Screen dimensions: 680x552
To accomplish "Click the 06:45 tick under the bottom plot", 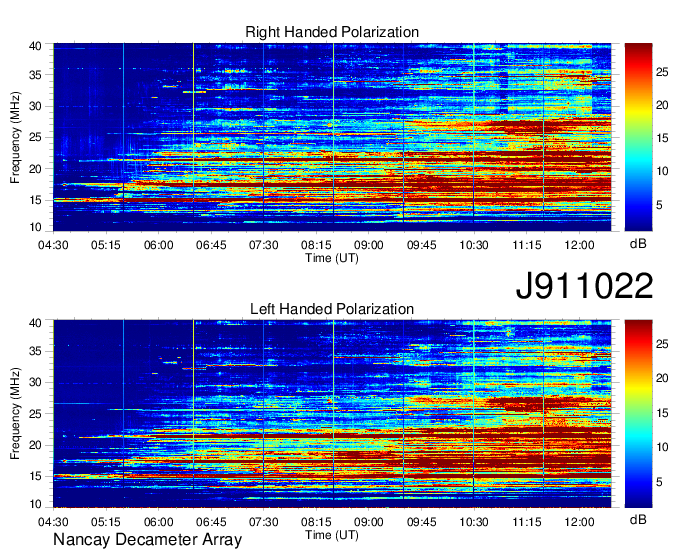I will point(211,522).
